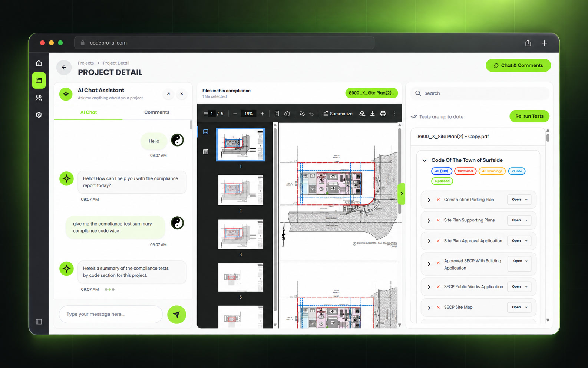Open status dropdown for SECP Public Works Application

pyautogui.click(x=519, y=287)
